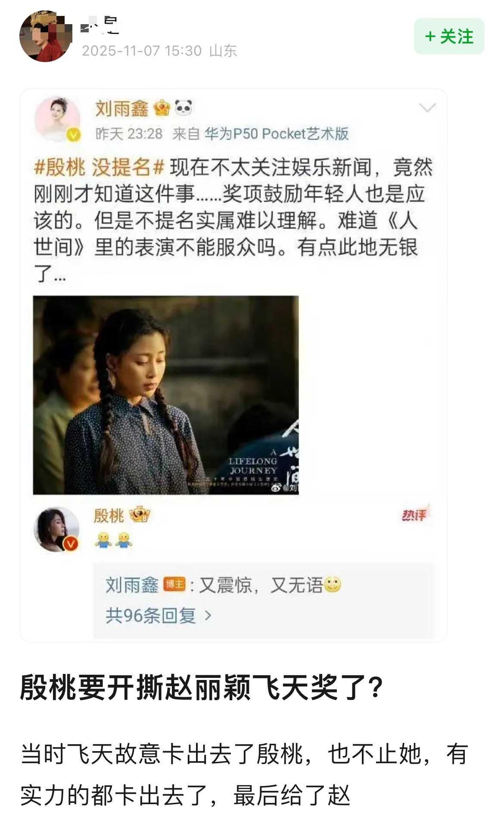504x824 pixels.
Task: Tap the panda emoji badge beside 刘雨鑫
Action: pyautogui.click(x=184, y=107)
